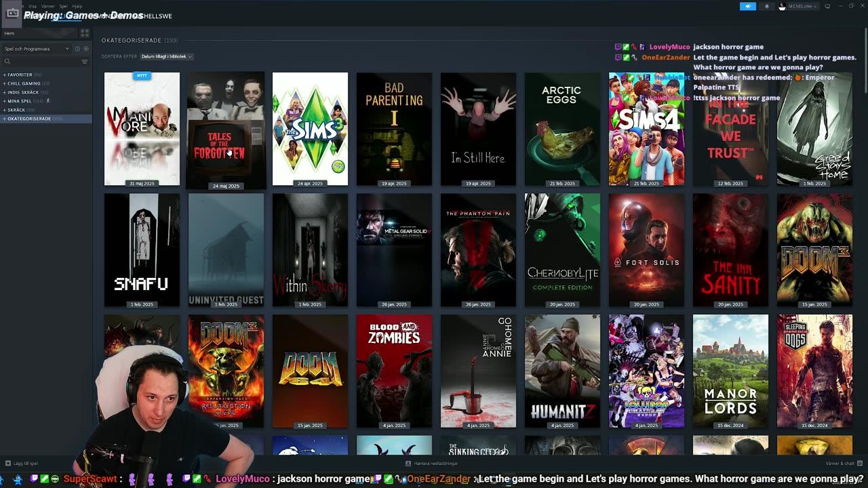Select The Phantom Pain cover
Screen dimensions: 868x488
click(478, 250)
